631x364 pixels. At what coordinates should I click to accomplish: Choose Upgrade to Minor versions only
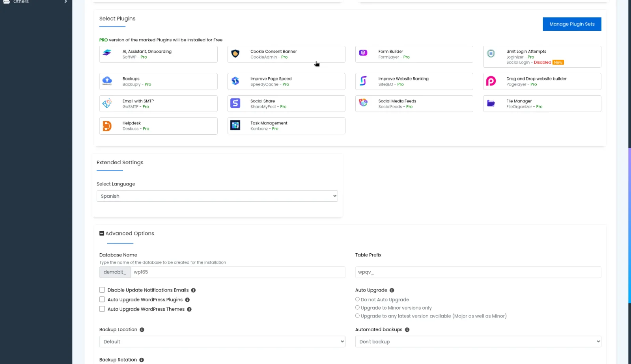(x=357, y=308)
